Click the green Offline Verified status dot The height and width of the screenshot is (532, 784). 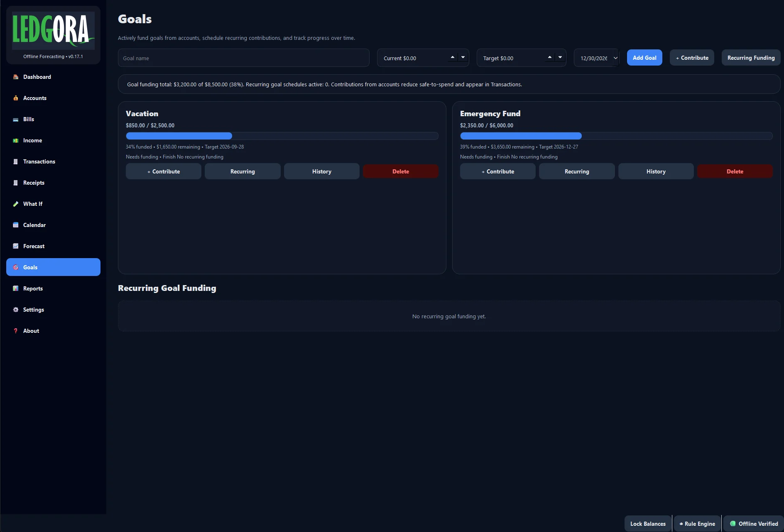tap(733, 524)
